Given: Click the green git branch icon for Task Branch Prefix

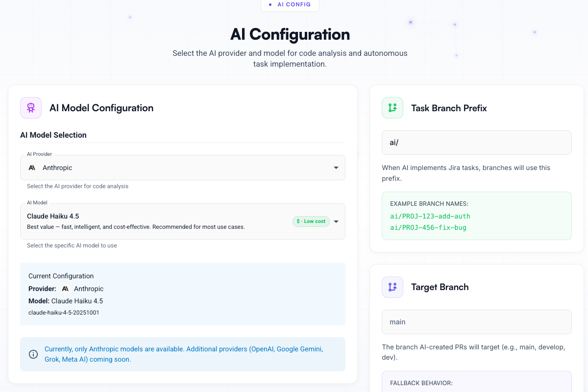Looking at the screenshot, I should pos(392,107).
